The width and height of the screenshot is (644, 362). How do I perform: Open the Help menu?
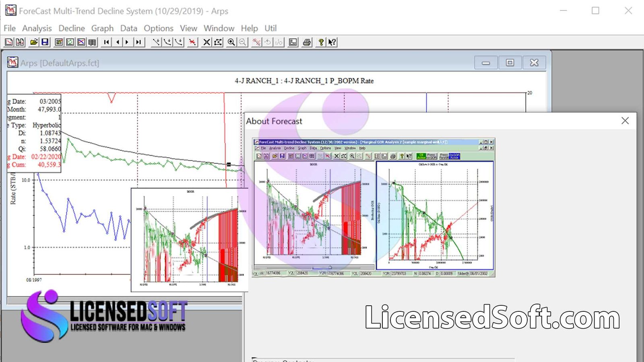coord(250,28)
